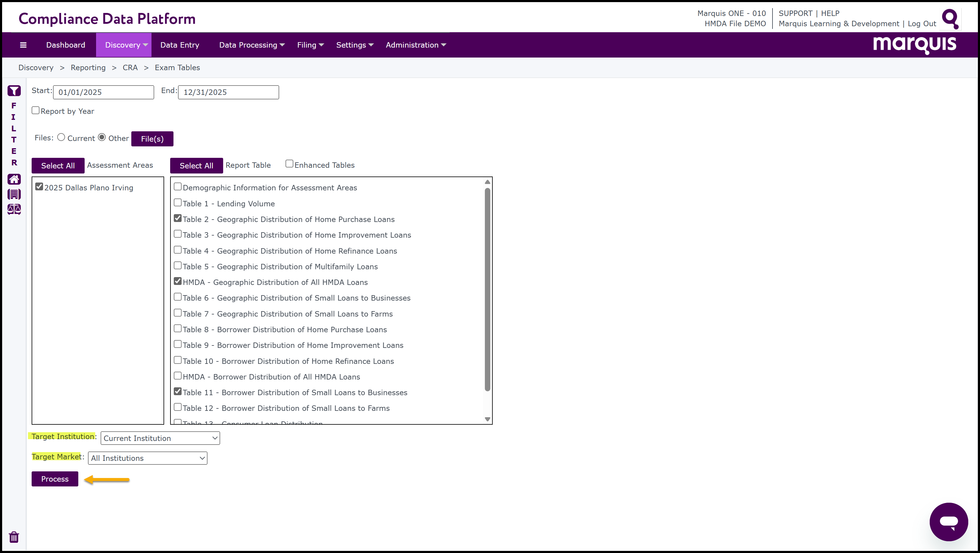
Task: Go to the Dashboard tab
Action: pyautogui.click(x=65, y=45)
